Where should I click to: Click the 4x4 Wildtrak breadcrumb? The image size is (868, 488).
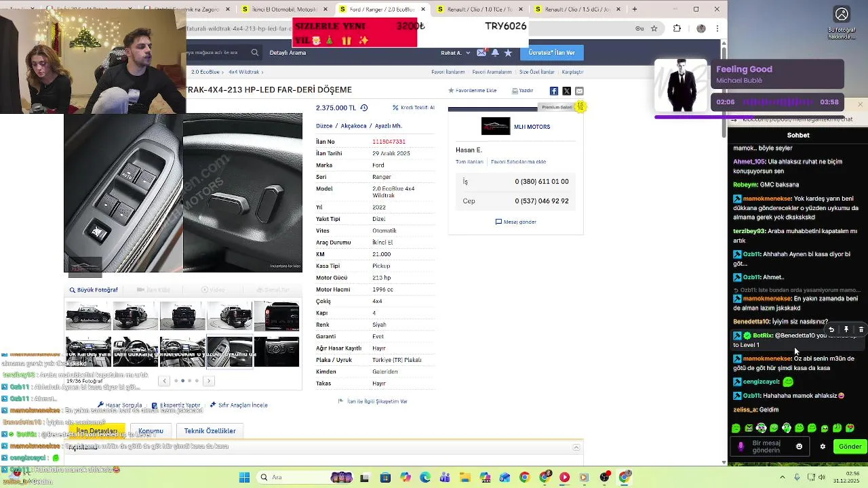pos(244,72)
